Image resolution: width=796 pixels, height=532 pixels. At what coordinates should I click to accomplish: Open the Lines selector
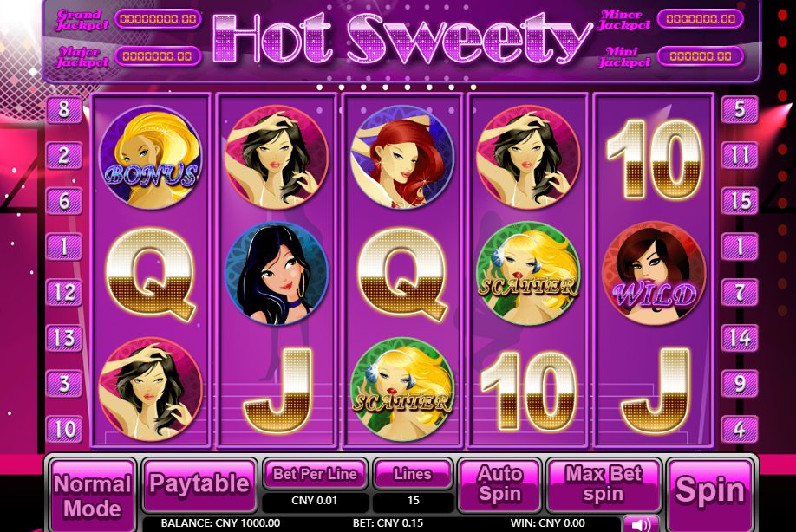point(413,474)
